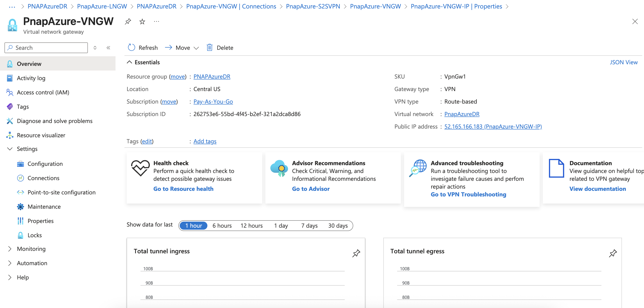Select the 7 days time range
644x308 pixels.
pos(310,226)
